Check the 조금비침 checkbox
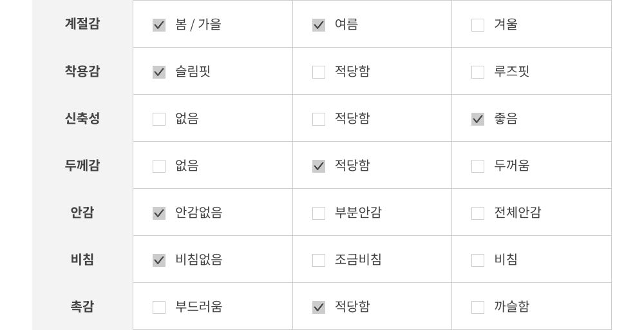This screenshot has height=330, width=644. (x=319, y=260)
